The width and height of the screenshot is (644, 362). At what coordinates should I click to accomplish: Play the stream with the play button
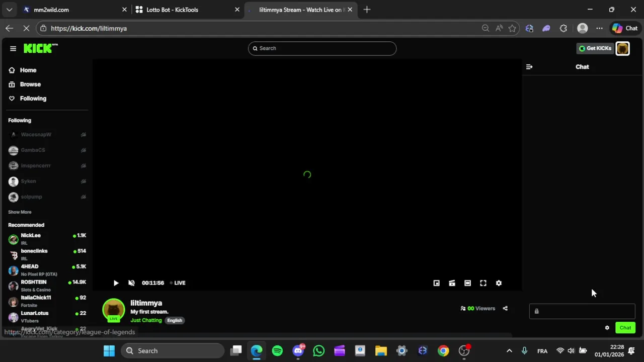click(x=116, y=283)
